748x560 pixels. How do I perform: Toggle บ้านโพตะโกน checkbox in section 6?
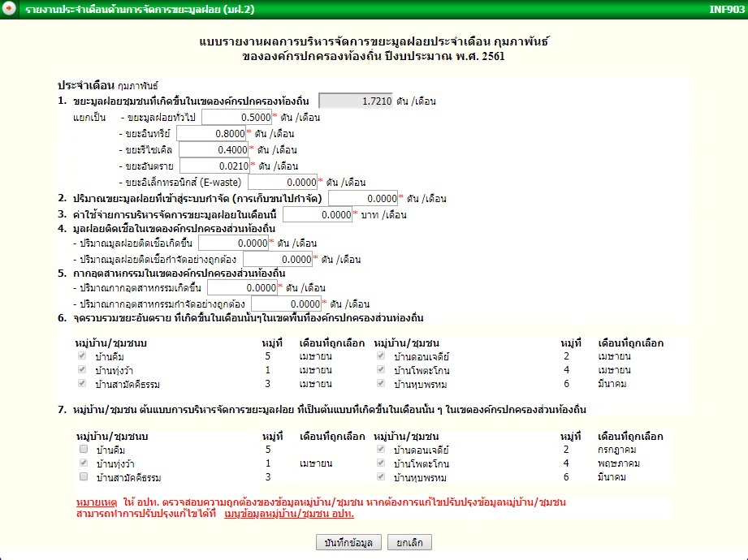click(381, 369)
